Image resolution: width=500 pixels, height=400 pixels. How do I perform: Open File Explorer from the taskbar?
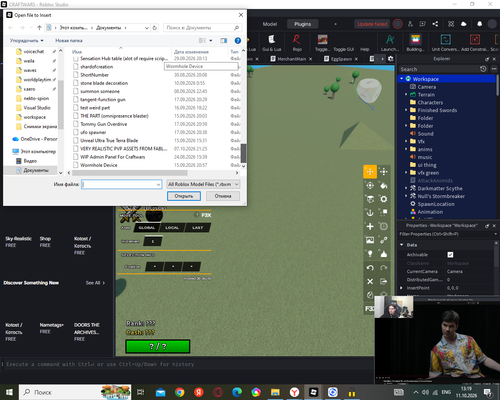[275, 392]
